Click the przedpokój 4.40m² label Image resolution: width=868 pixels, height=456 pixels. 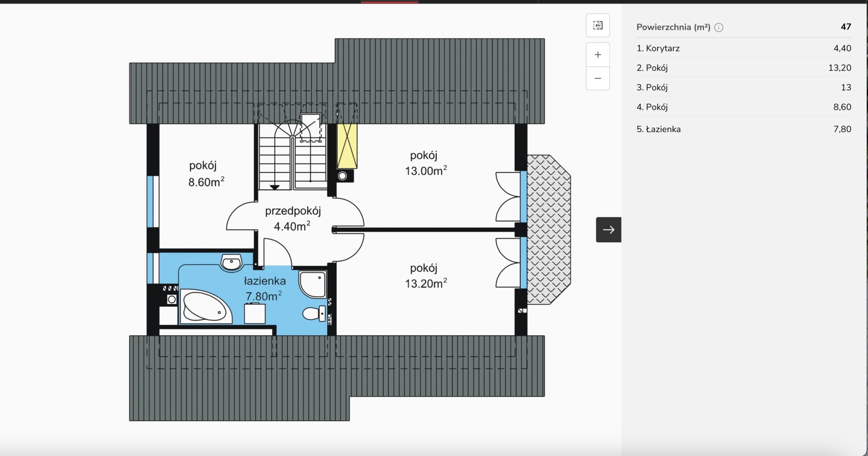292,218
